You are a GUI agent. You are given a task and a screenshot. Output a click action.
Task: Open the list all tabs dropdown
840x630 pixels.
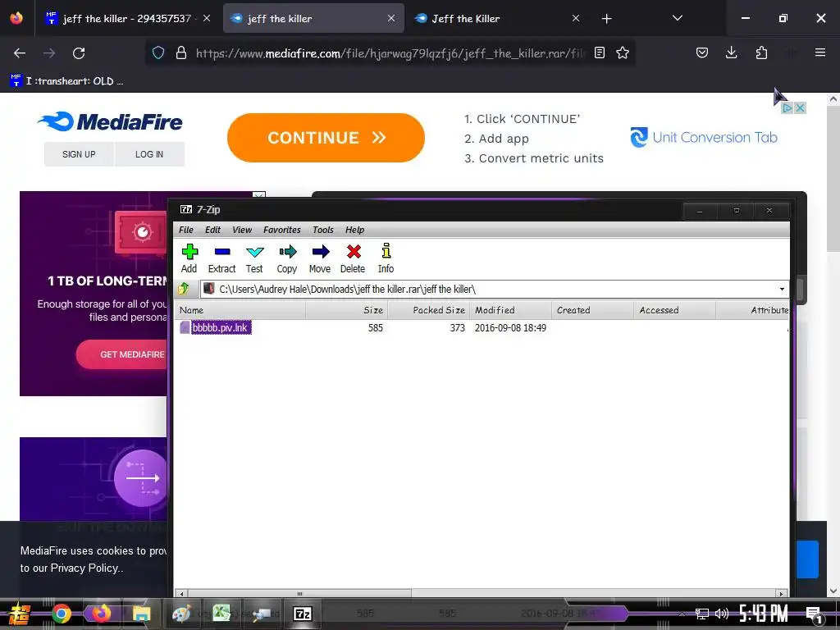tap(677, 18)
